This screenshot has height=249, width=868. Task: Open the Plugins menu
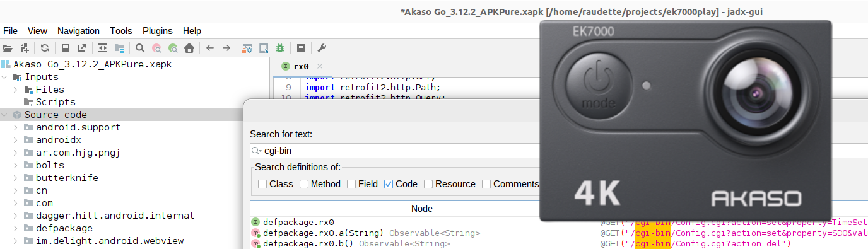(158, 31)
